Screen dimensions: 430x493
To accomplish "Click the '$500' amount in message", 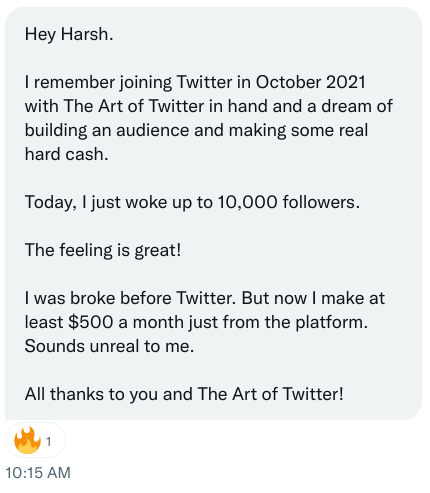I will [90, 322].
